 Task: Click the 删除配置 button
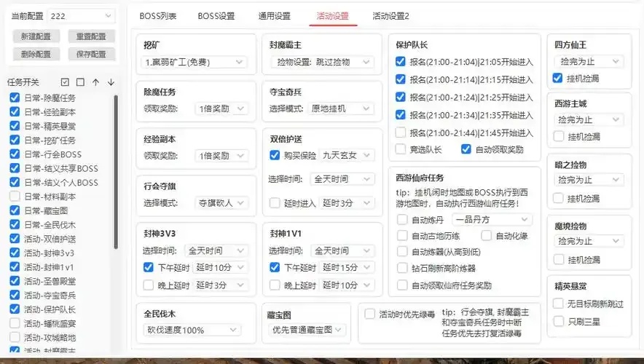click(x=36, y=54)
